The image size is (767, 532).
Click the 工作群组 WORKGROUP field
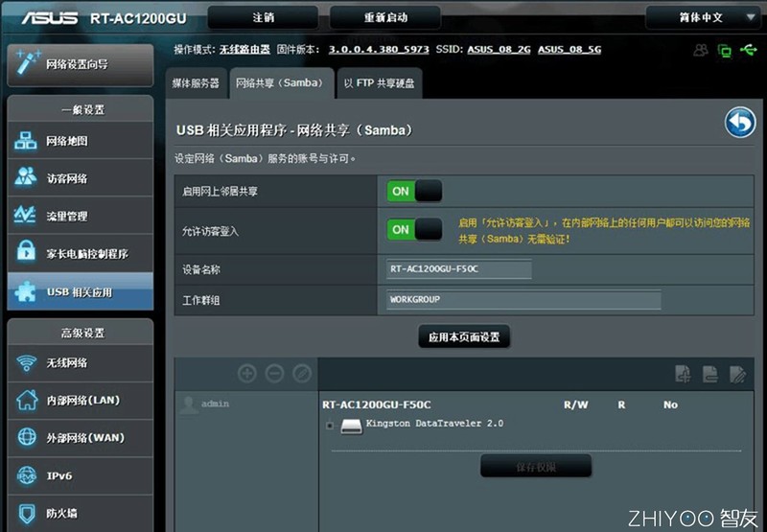pyautogui.click(x=523, y=299)
